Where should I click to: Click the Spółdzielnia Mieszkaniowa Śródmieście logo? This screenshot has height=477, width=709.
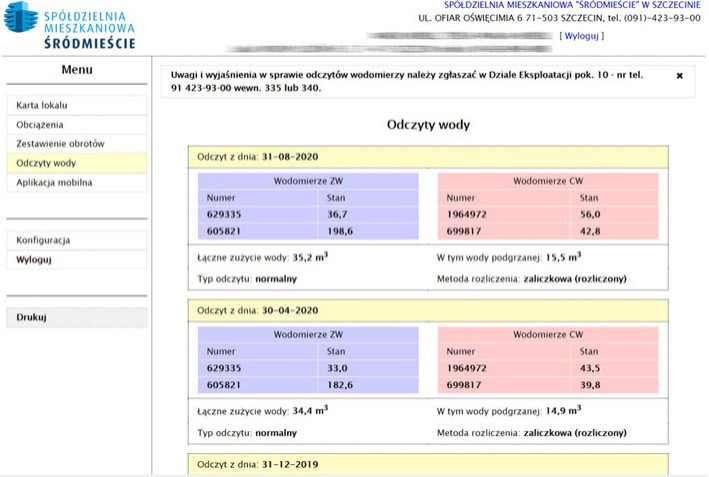(x=70, y=26)
